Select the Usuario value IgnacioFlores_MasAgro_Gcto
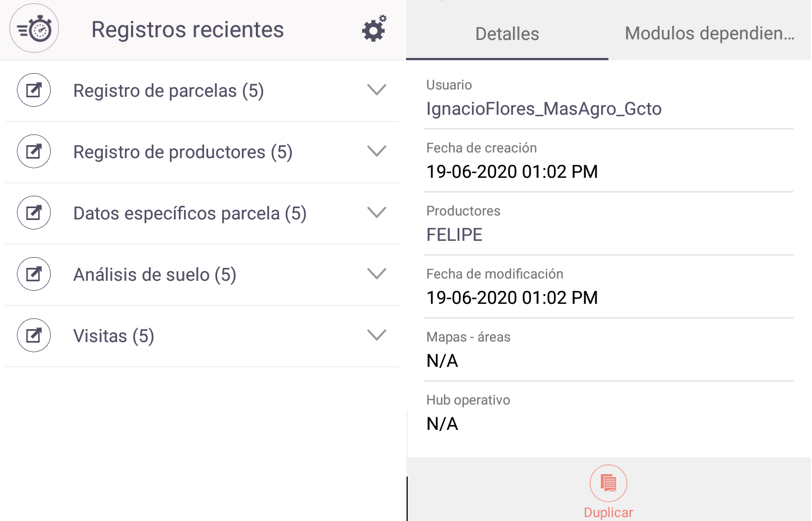 tap(544, 109)
